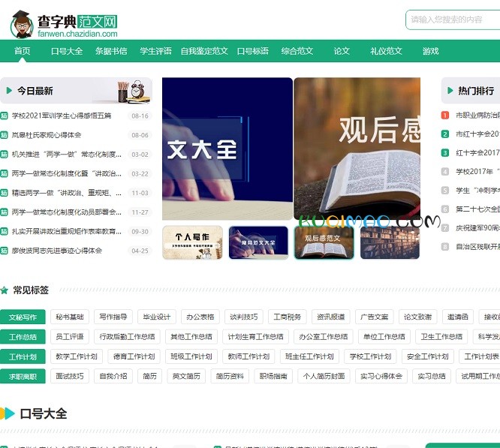Click the green rank 2 badge
500x448 pixels.
(x=445, y=134)
